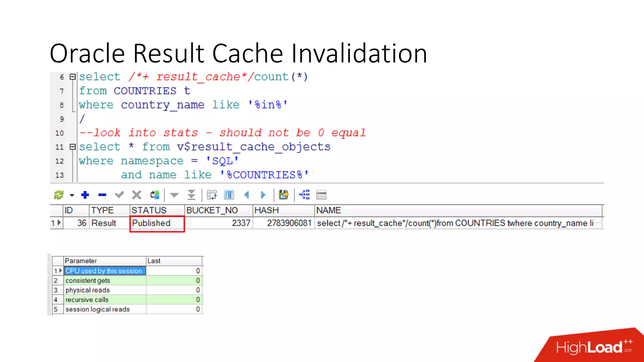Click the Last column header
This screenshot has height=362, width=644.
(x=174, y=261)
